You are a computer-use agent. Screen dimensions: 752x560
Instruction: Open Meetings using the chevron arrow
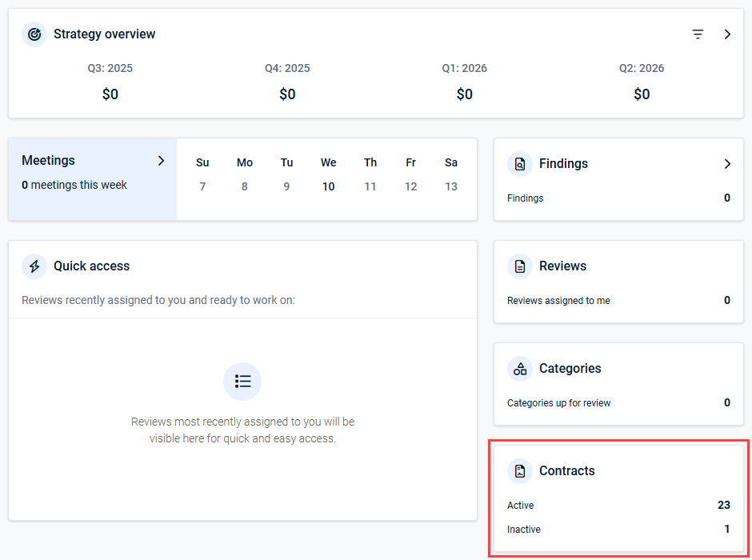pos(161,161)
